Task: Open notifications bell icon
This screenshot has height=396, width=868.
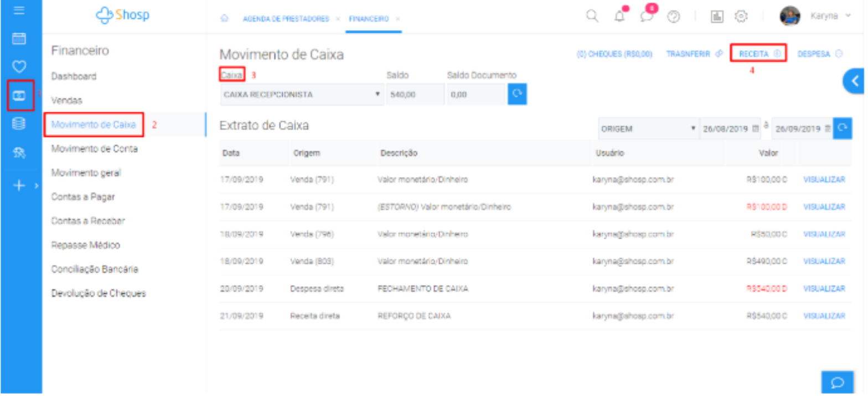Action: pos(619,17)
